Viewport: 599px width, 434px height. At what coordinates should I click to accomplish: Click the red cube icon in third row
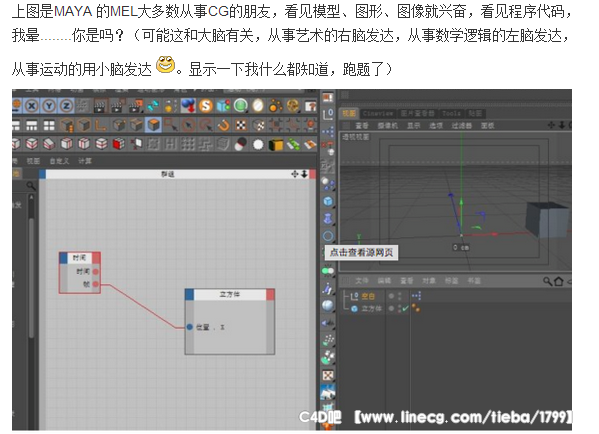[x=118, y=144]
